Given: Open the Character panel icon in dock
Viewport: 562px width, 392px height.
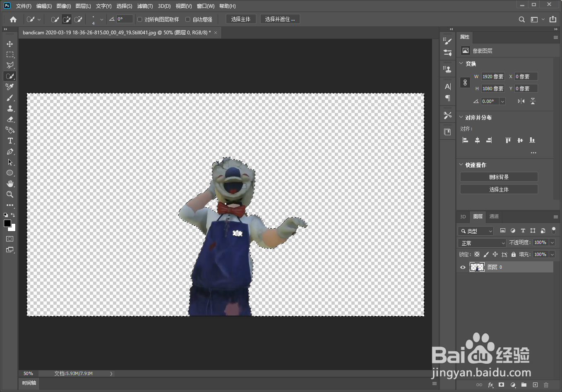Looking at the screenshot, I should pyautogui.click(x=447, y=86).
